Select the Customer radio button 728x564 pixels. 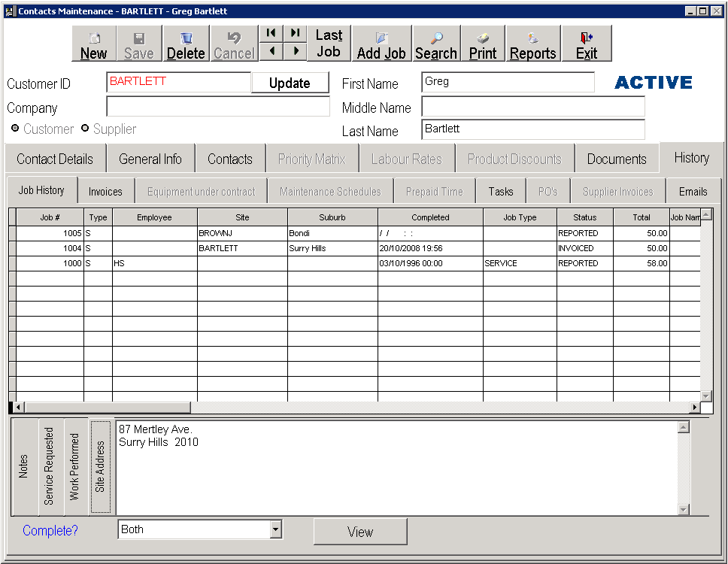15,129
